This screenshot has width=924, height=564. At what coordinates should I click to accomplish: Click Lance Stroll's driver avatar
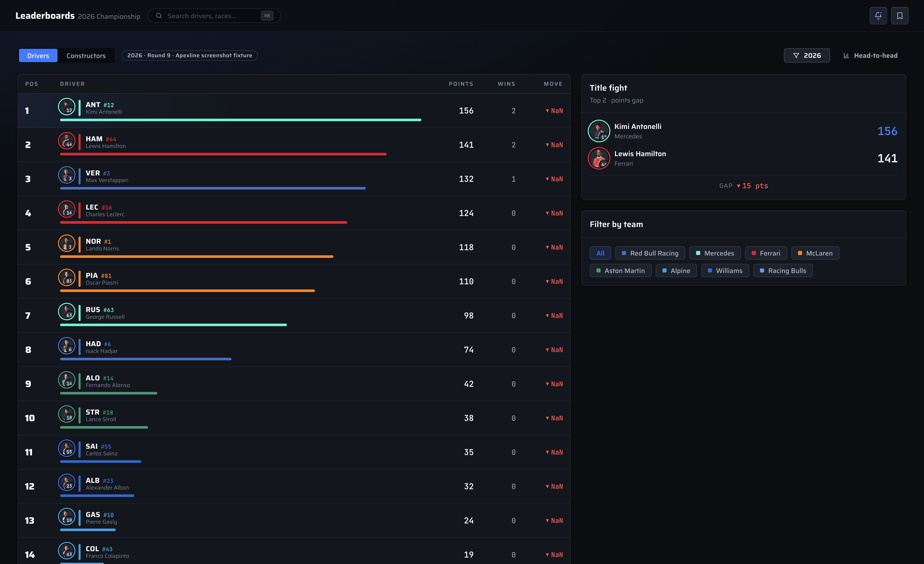tap(67, 414)
